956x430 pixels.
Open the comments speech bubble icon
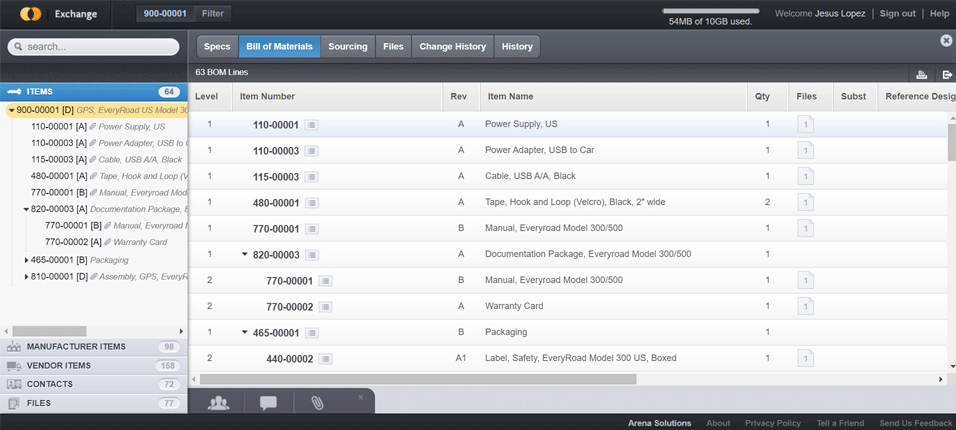(x=268, y=403)
